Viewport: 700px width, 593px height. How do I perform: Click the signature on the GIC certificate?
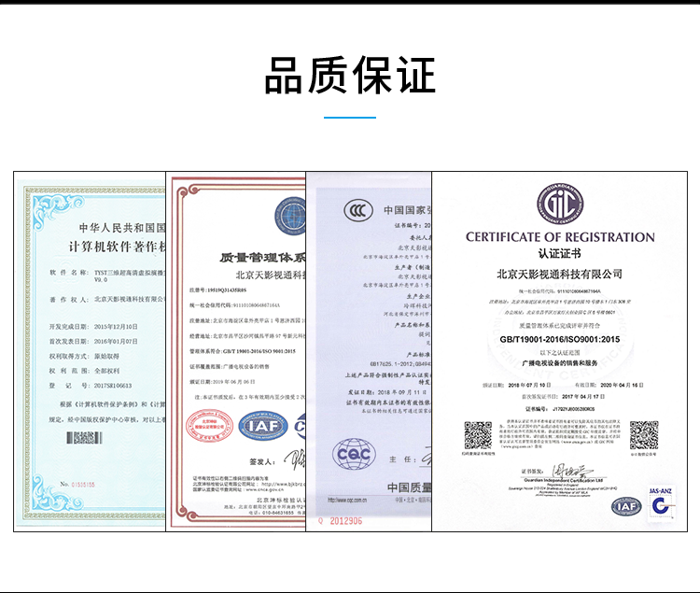point(572,471)
